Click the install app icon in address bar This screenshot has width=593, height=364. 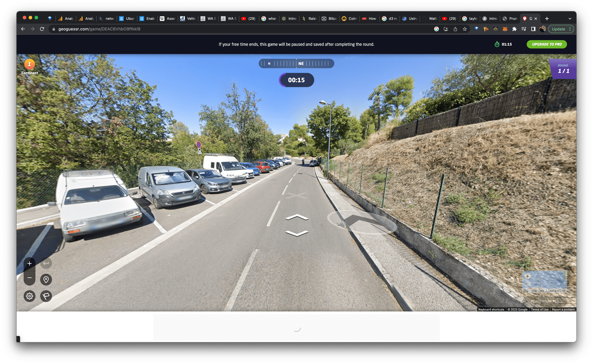point(446,29)
